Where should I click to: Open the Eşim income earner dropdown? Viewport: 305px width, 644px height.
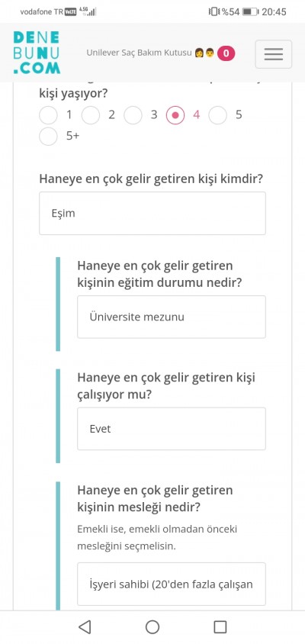click(152, 213)
